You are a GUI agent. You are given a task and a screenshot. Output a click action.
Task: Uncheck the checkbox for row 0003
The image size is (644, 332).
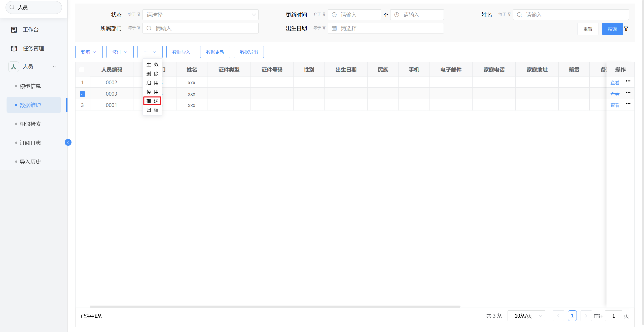click(x=82, y=94)
